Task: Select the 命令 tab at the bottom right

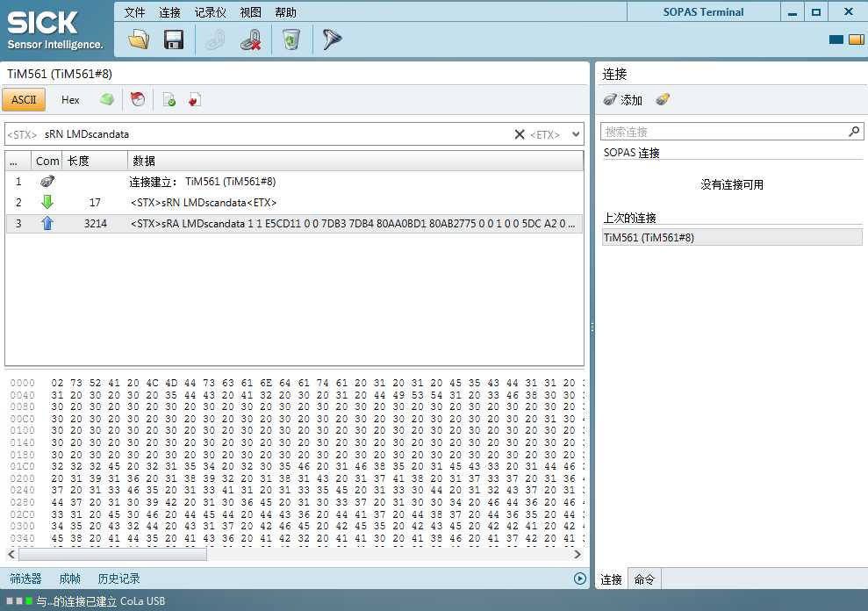Action: (x=644, y=579)
